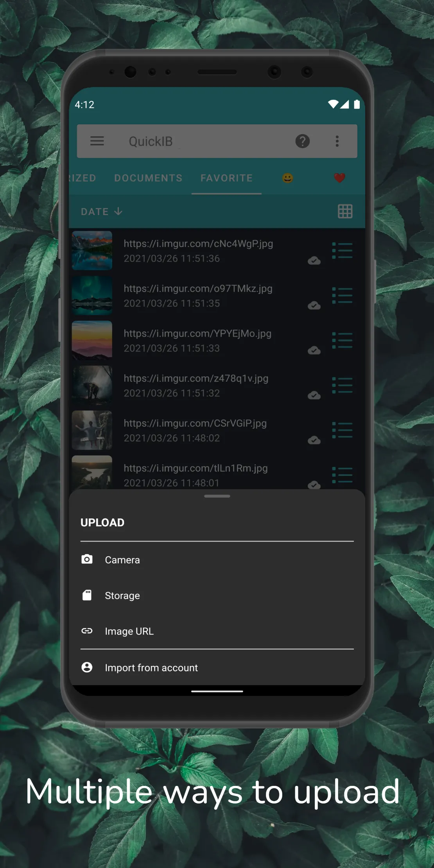Tap the Wi-Fi status icon
434x868 pixels.
(x=333, y=104)
